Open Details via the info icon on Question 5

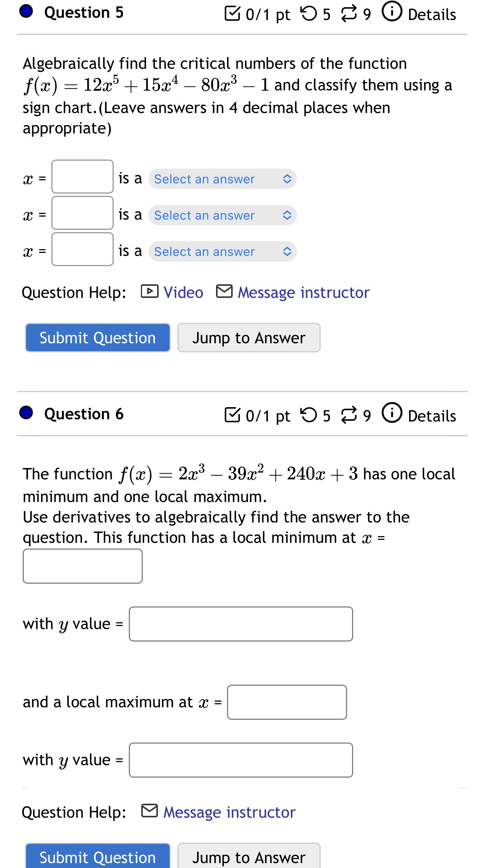[x=392, y=12]
